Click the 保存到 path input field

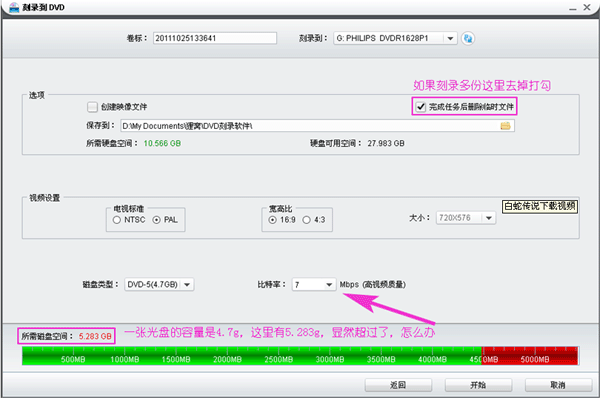pos(317,126)
